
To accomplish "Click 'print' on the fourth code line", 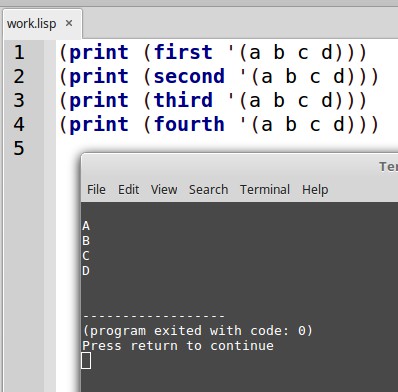I will tap(99, 125).
